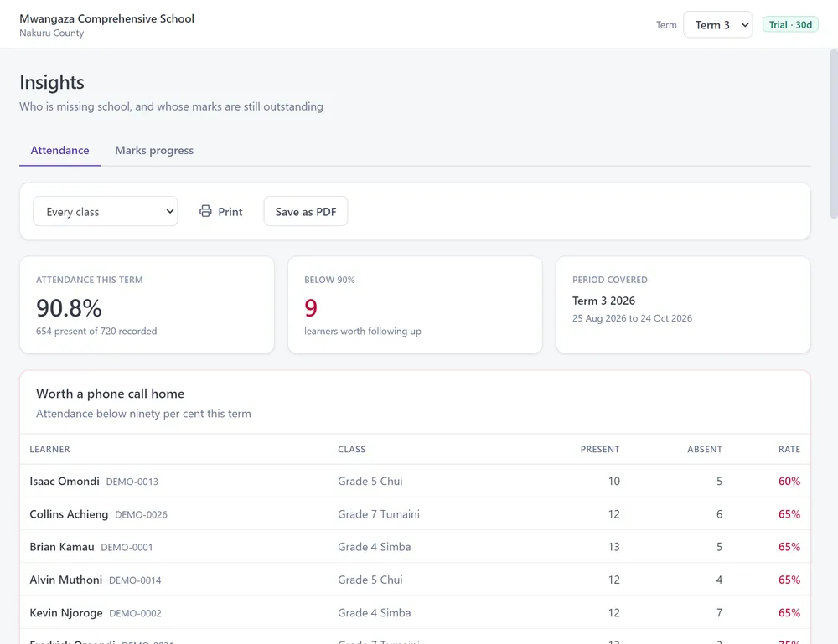838x644 pixels.
Task: Click the 90.8% attendance figure
Action: [69, 308]
